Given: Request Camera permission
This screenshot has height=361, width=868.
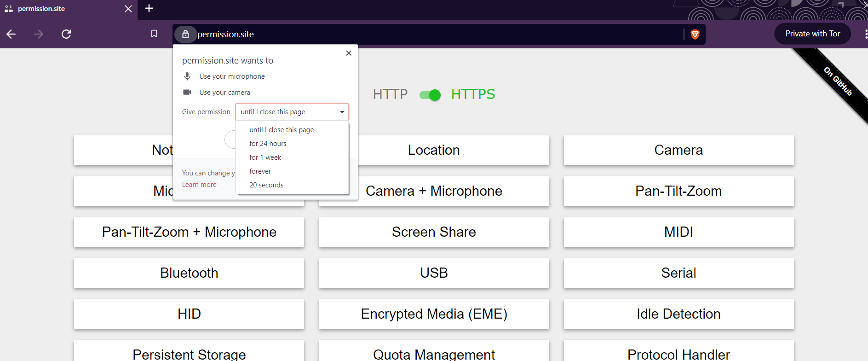Looking at the screenshot, I should [678, 150].
